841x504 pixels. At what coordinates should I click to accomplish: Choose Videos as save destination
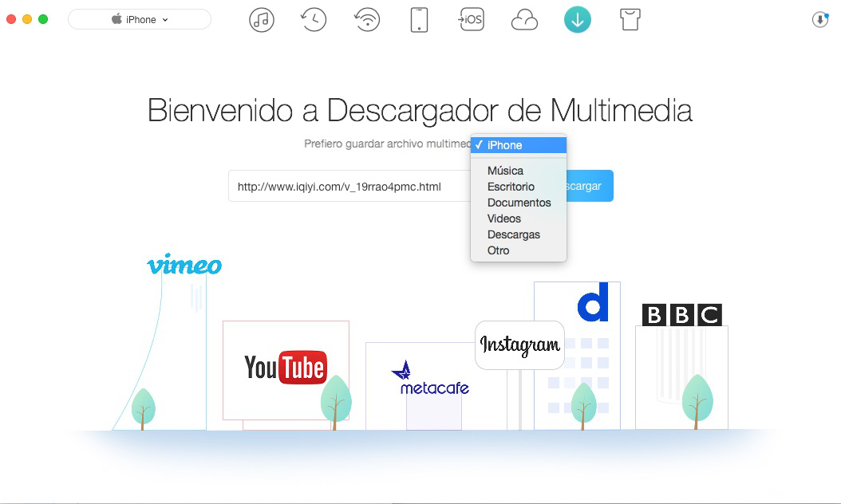pyautogui.click(x=518, y=219)
